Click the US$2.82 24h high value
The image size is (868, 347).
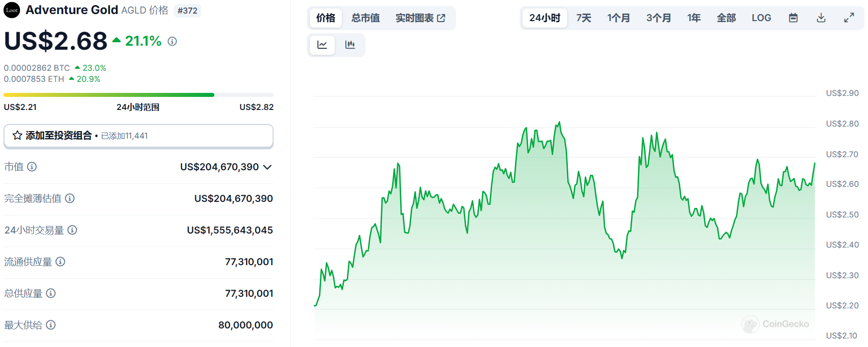[x=257, y=107]
